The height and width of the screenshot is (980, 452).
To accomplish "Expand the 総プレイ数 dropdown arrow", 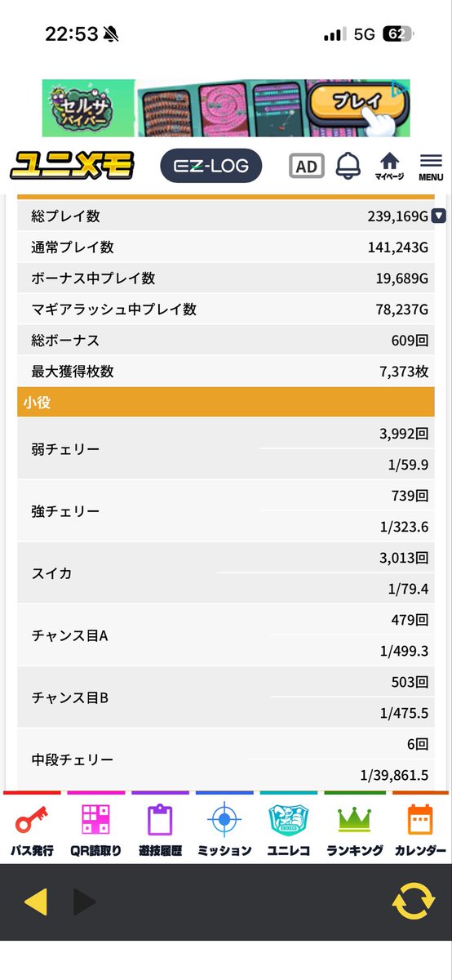I will point(439,216).
